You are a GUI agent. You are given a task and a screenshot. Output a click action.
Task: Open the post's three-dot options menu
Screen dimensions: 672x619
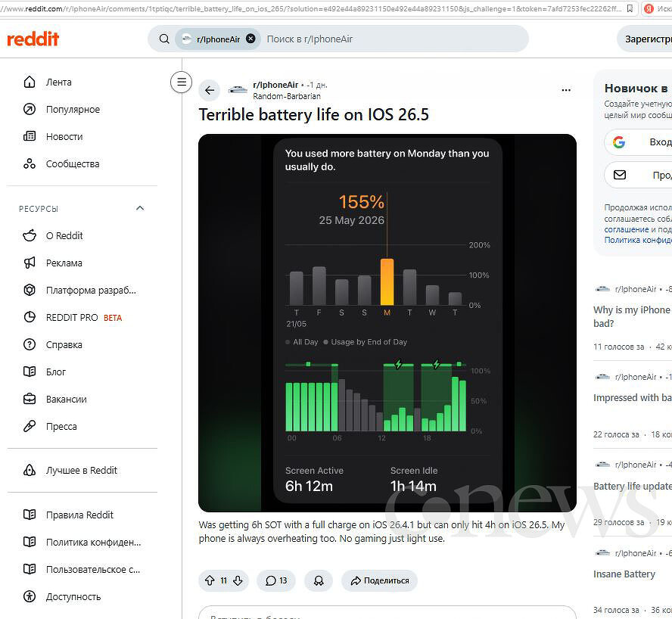click(x=566, y=90)
